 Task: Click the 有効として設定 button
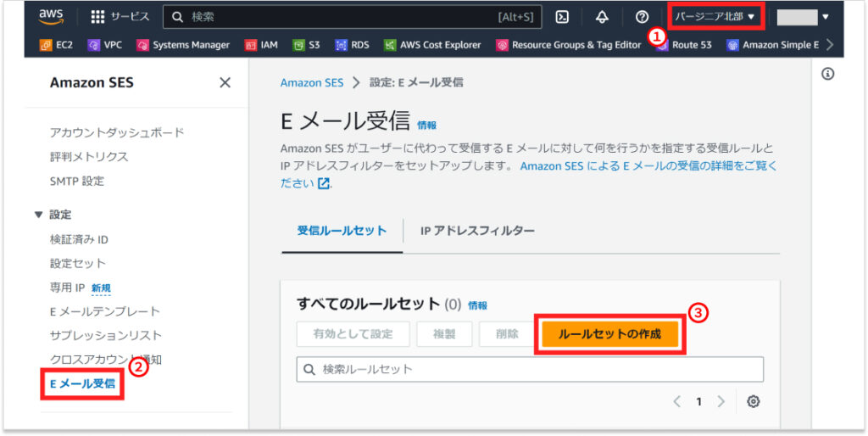353,334
